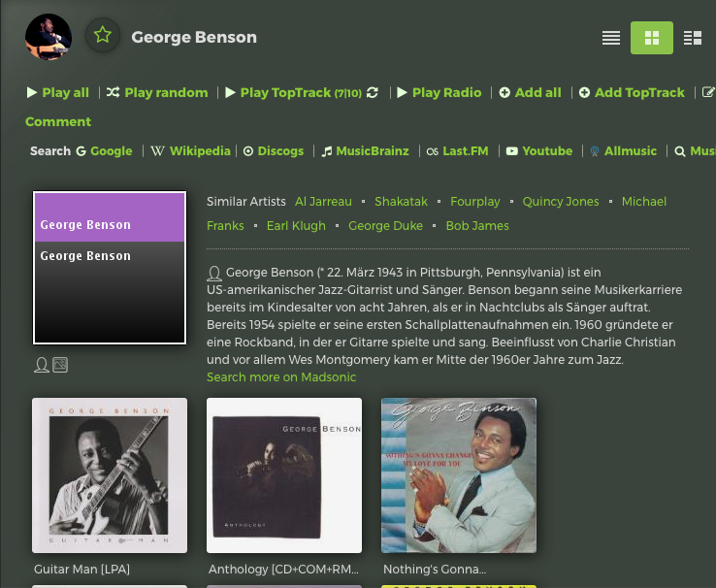Open the Guitar Man album cover

tap(110, 475)
